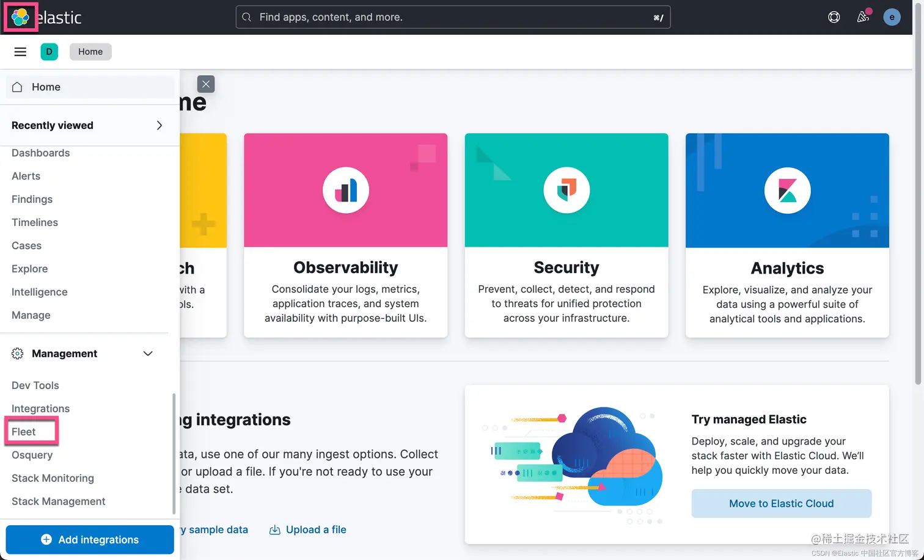
Task: Open Osquery under Management
Action: [32, 455]
